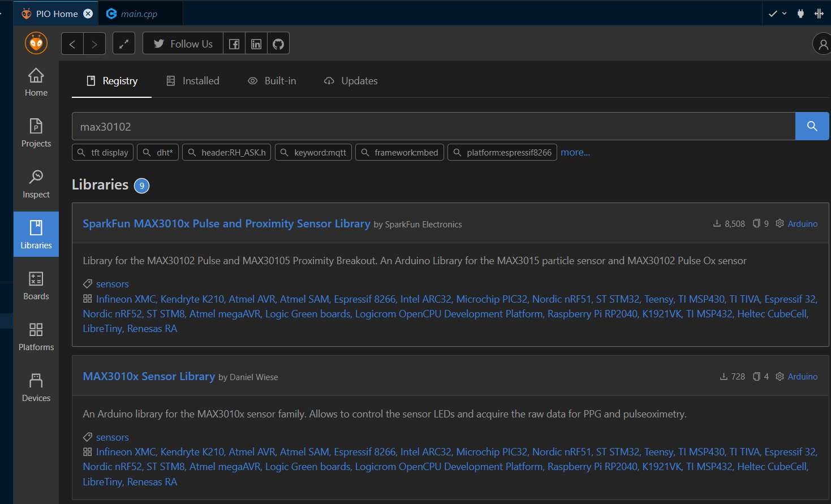This screenshot has width=831, height=504.
Task: Switch to the Updates tab
Action: [x=351, y=81]
